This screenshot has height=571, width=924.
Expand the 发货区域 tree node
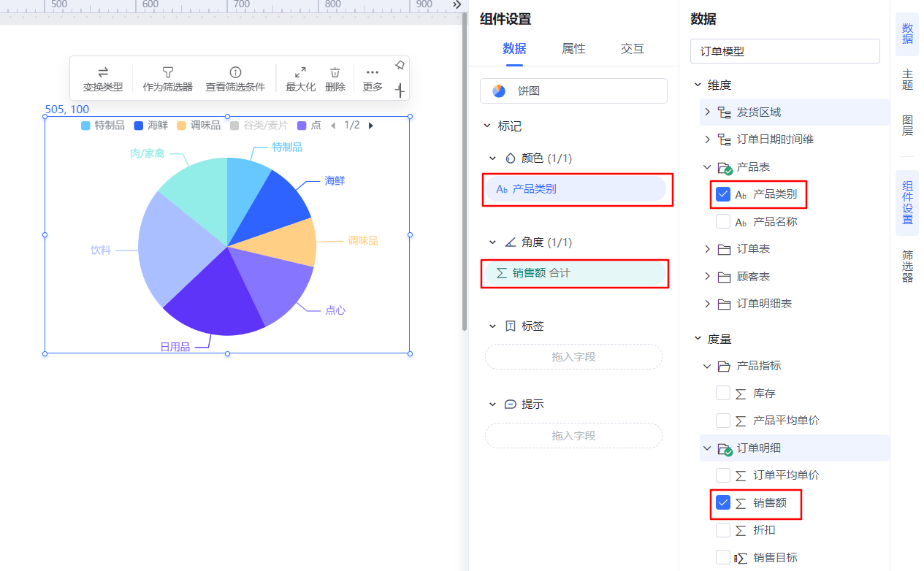707,112
